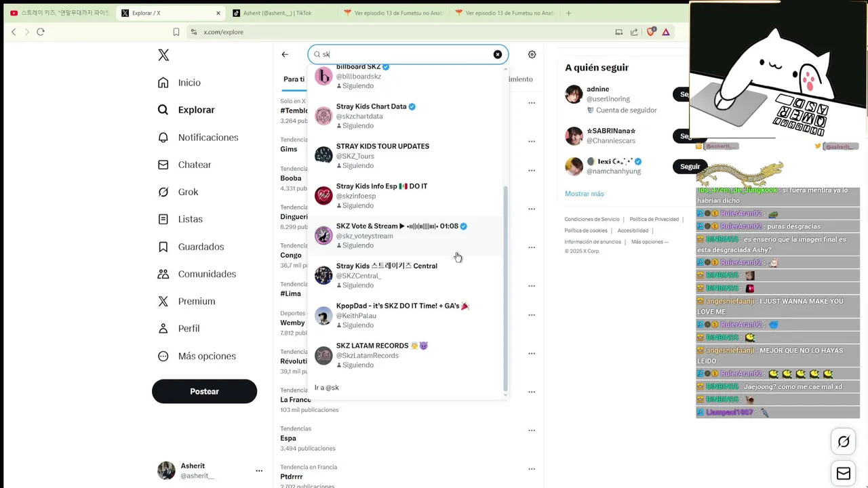
Task: Open account menu dots next to Asherit
Action: [x=259, y=470]
